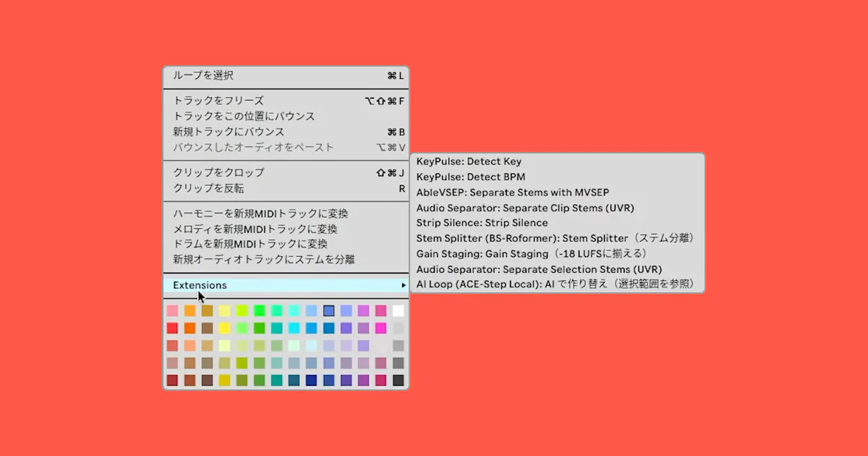Select AI Loop (ACE-Step Local) extension

[557, 284]
